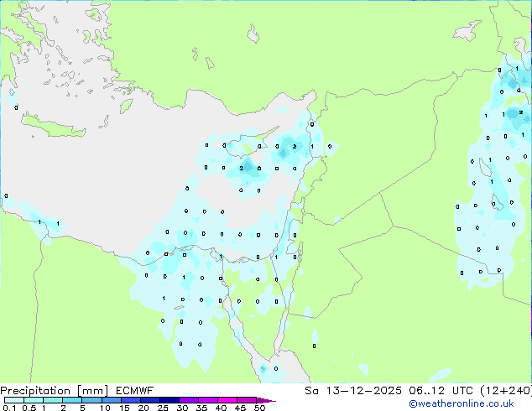Select legend label "45"
Image resolution: width=532 pixels, height=411 pixels.
point(240,408)
